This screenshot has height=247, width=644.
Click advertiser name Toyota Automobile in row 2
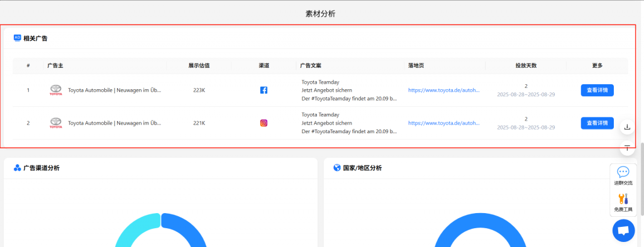click(114, 123)
